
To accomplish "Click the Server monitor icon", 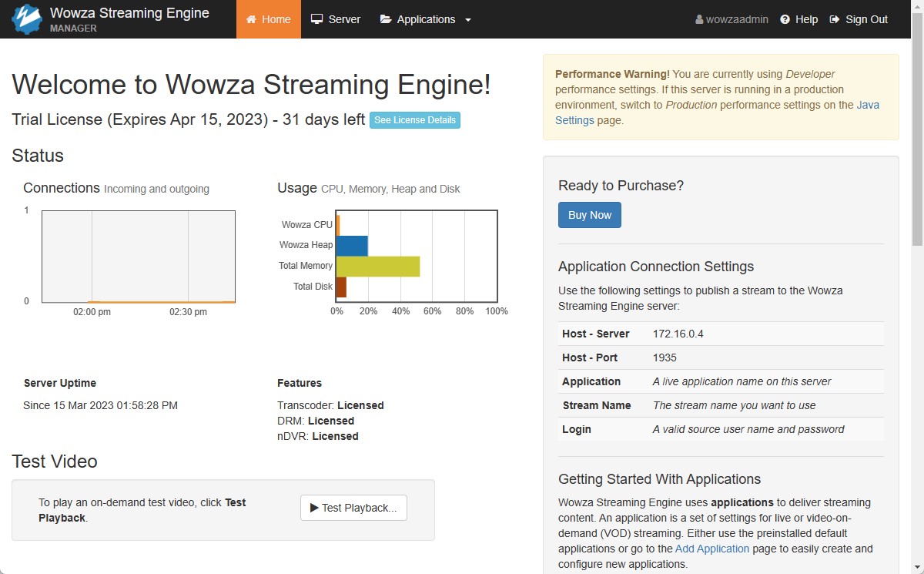I will coord(316,19).
